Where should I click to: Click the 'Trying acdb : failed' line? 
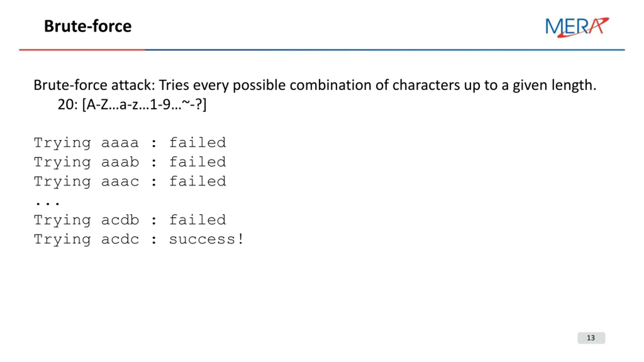pyautogui.click(x=130, y=220)
